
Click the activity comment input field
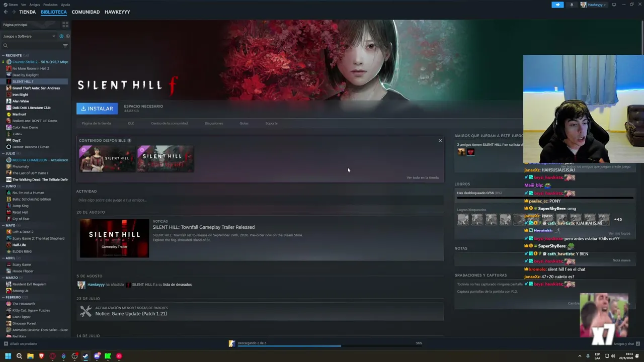coord(260,200)
